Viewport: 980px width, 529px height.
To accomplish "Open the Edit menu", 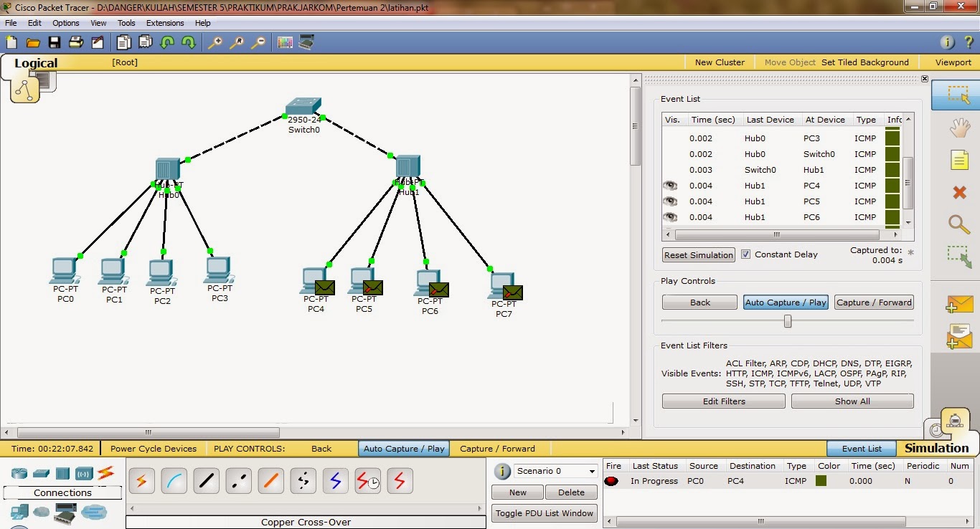I will point(34,23).
